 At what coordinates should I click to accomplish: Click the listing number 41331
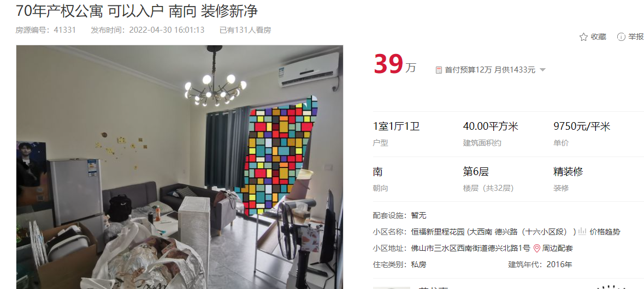pos(65,30)
